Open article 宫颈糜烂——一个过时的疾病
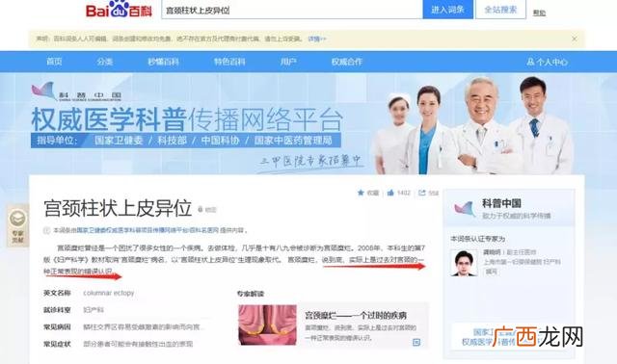Image resolution: width=617 pixels, height=364 pixels. (x=356, y=315)
